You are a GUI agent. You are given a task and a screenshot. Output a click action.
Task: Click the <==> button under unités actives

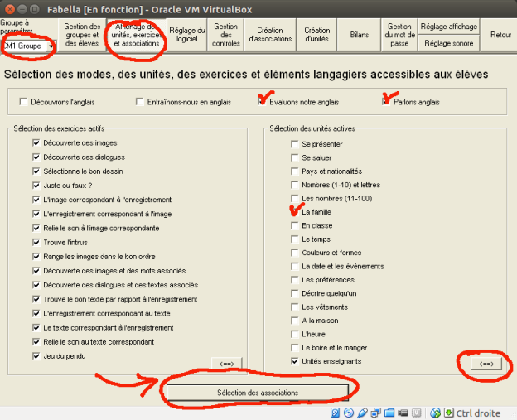[486, 364]
